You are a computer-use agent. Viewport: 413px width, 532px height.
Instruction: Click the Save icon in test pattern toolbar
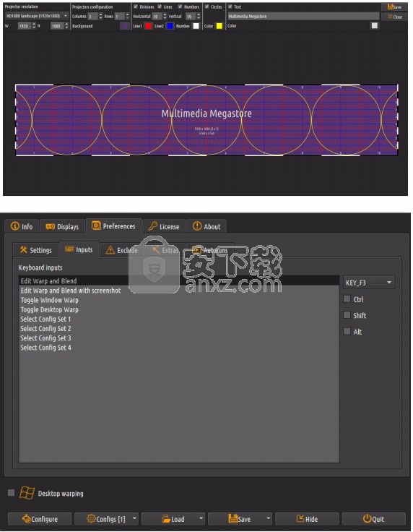pos(390,7)
